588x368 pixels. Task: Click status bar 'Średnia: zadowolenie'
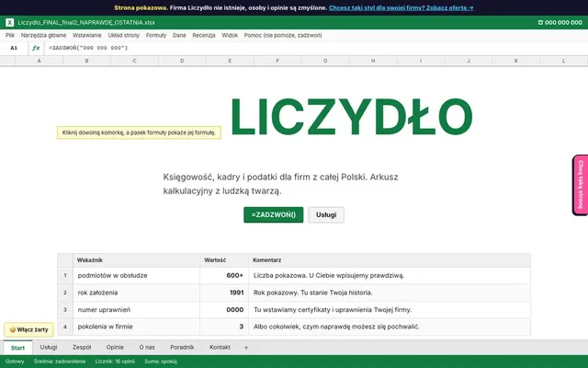click(60, 362)
